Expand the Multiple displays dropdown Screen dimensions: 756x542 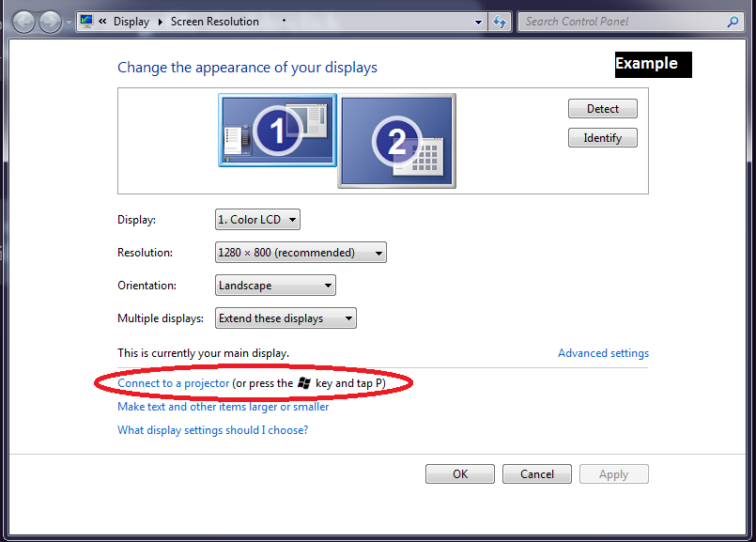[285, 318]
